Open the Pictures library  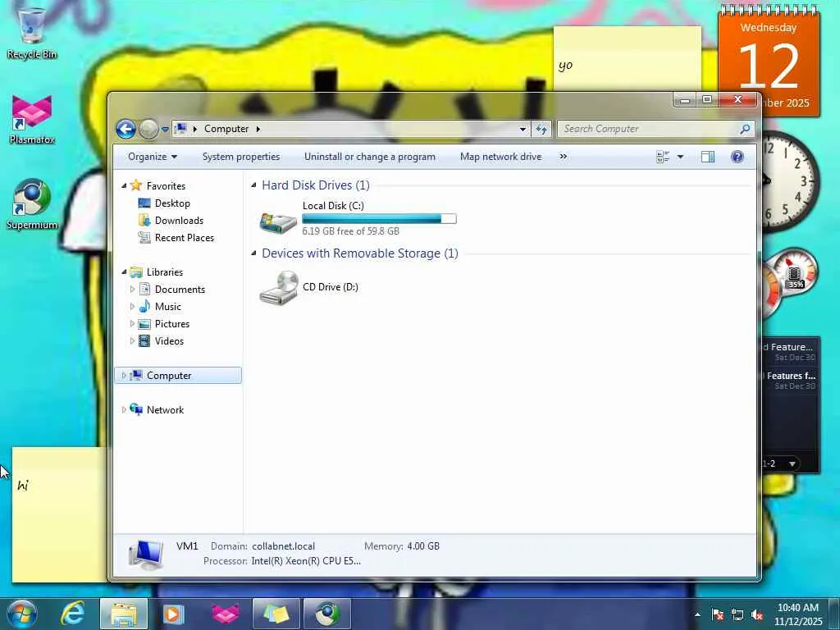click(172, 323)
